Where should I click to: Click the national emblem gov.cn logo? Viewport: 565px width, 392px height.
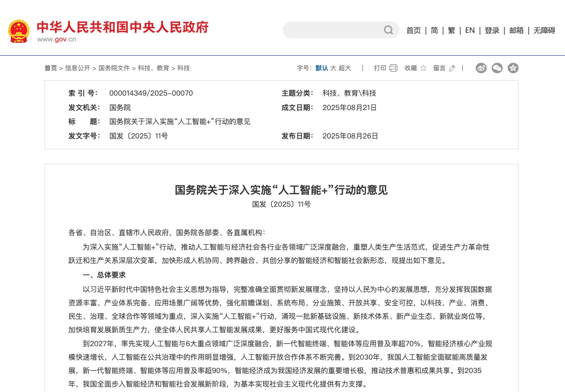[19, 30]
